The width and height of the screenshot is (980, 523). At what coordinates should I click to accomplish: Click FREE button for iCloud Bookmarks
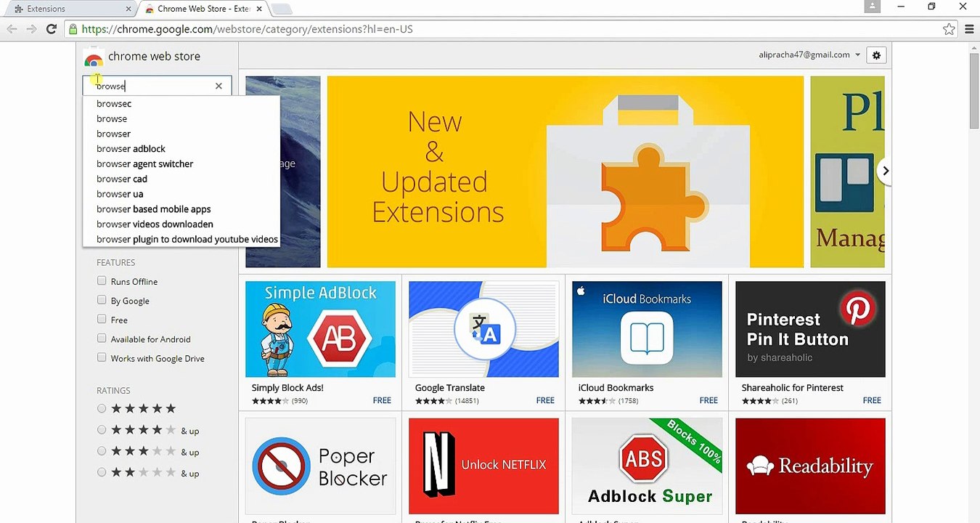point(709,400)
